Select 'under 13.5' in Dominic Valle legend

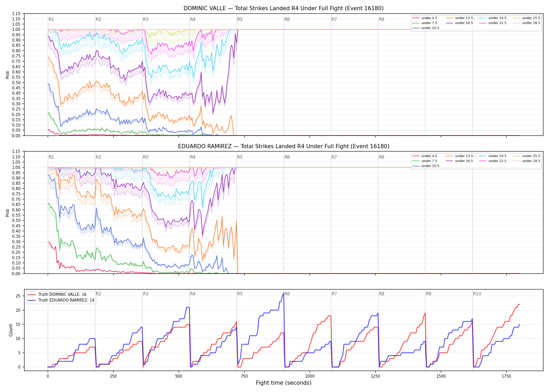[460, 18]
